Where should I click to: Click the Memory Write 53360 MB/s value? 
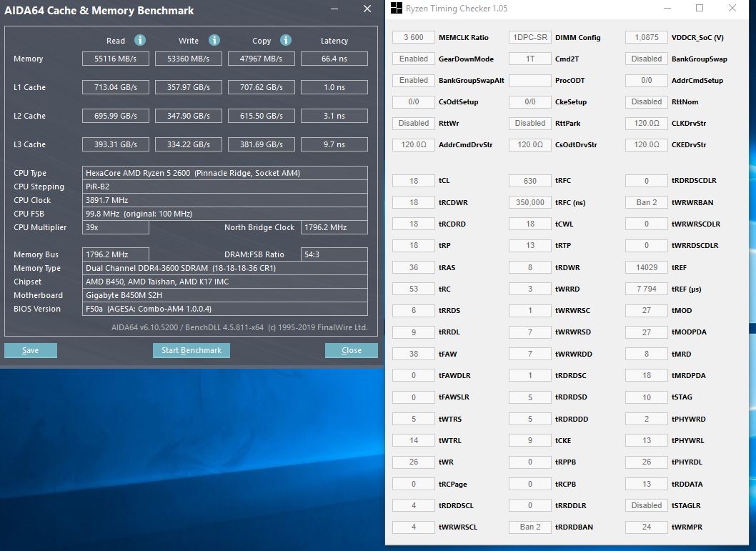[189, 59]
